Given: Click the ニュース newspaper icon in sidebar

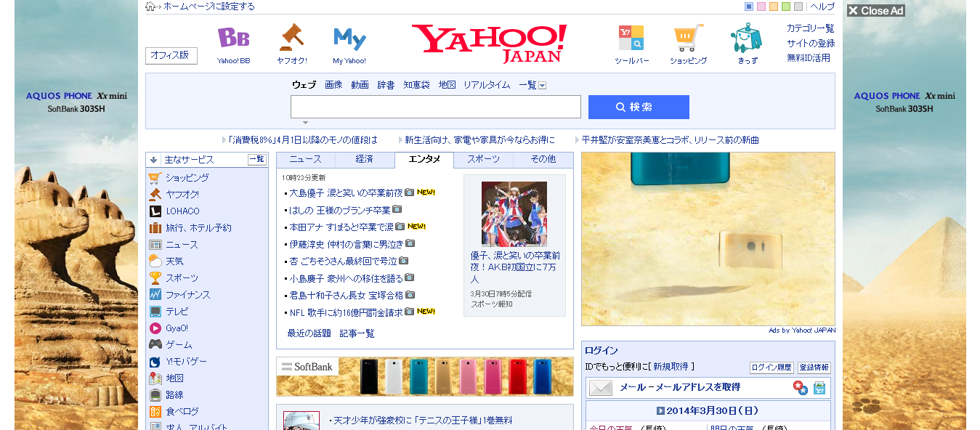Looking at the screenshot, I should click(x=155, y=245).
